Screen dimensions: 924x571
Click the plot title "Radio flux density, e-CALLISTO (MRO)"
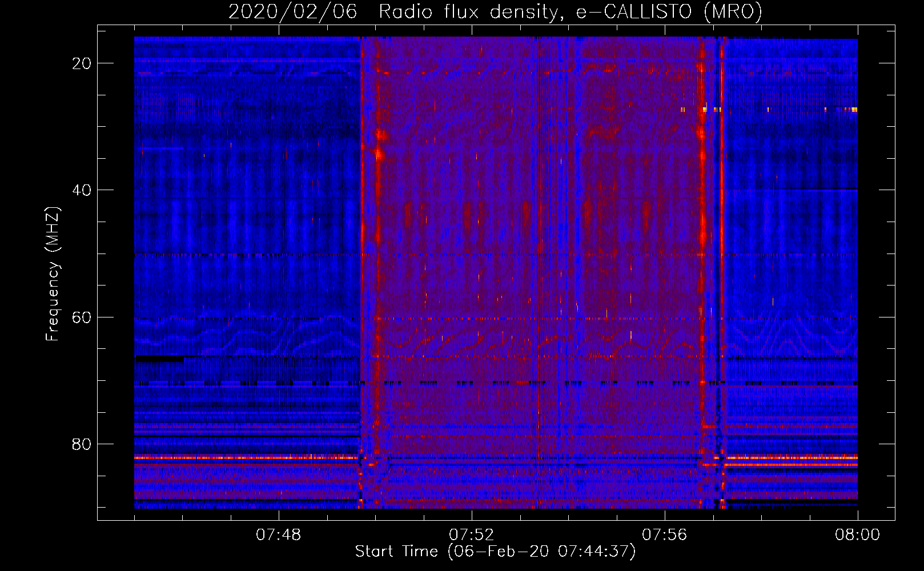pyautogui.click(x=571, y=11)
